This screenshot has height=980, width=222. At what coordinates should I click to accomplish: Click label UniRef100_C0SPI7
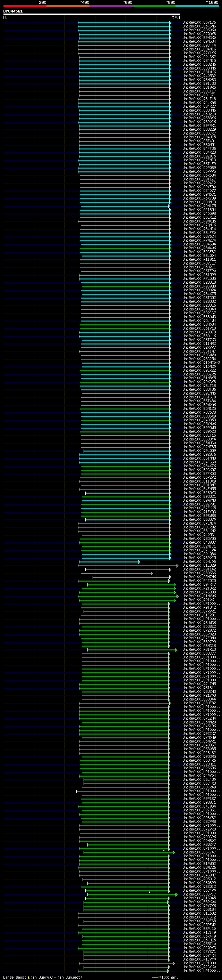click(199, 894)
